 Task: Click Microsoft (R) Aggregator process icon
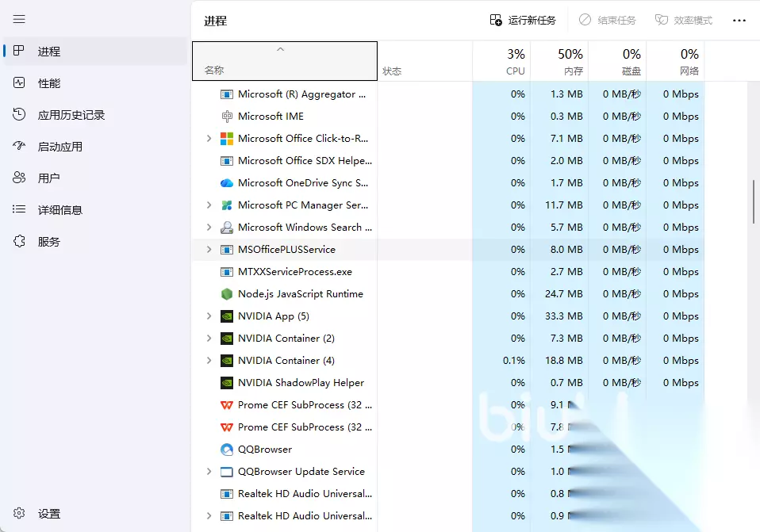pyautogui.click(x=226, y=94)
